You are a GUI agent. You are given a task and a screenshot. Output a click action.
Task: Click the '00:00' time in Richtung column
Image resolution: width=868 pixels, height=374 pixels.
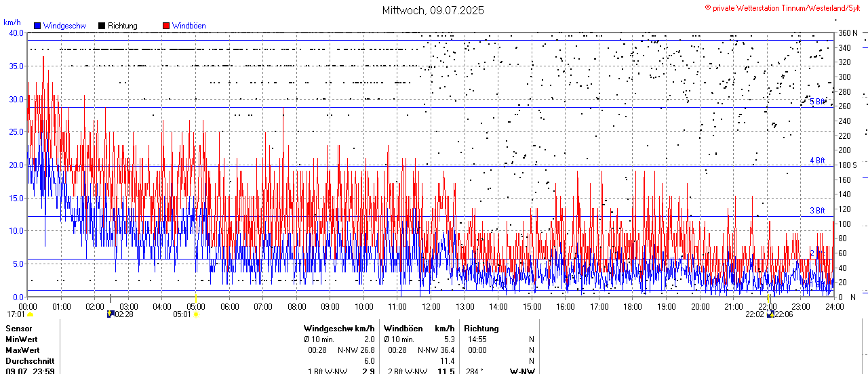click(x=477, y=350)
